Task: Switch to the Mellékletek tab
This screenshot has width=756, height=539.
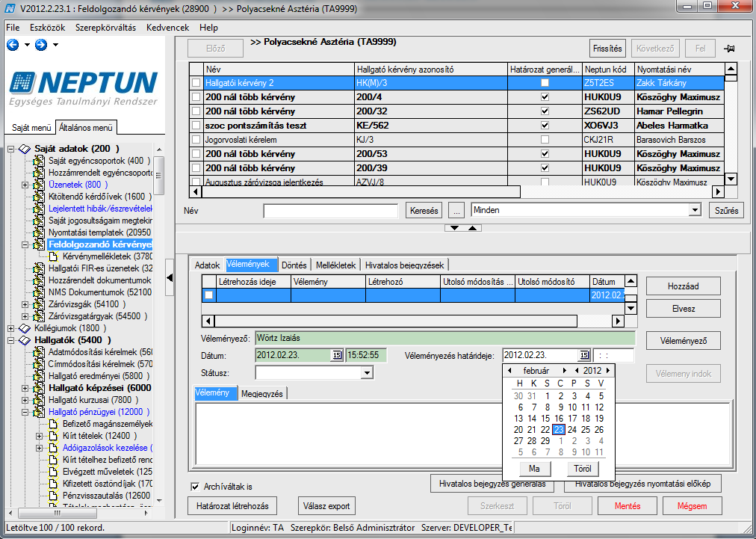Action: [335, 265]
